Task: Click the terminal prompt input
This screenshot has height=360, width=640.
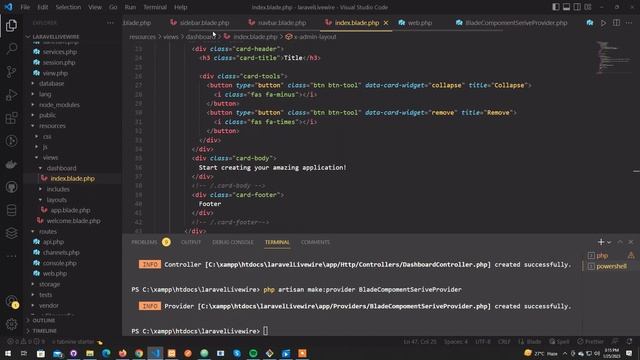Action: coord(266,331)
